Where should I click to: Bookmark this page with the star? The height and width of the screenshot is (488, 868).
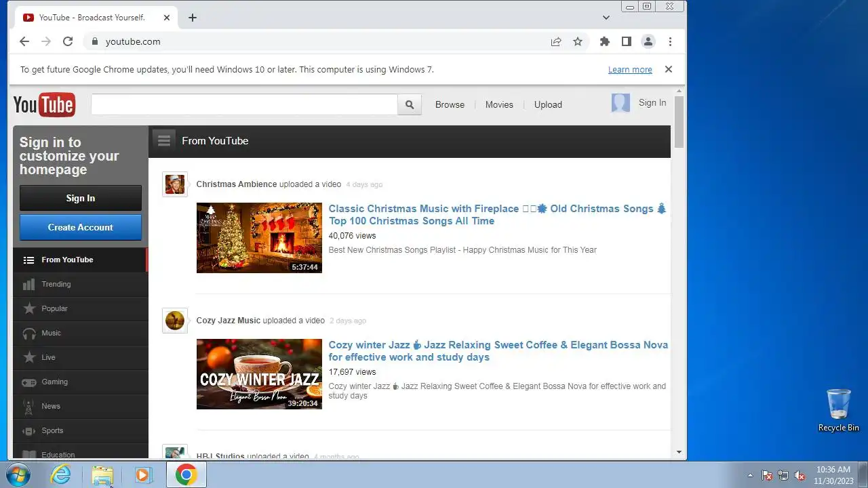point(578,41)
